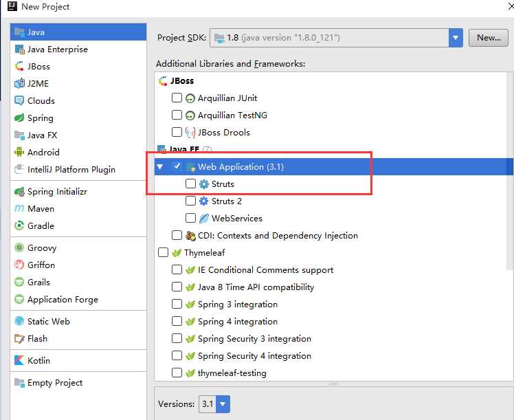This screenshot has height=420, width=514.
Task: Enable the Arquillian TestNG checkbox
Action: pyautogui.click(x=177, y=115)
